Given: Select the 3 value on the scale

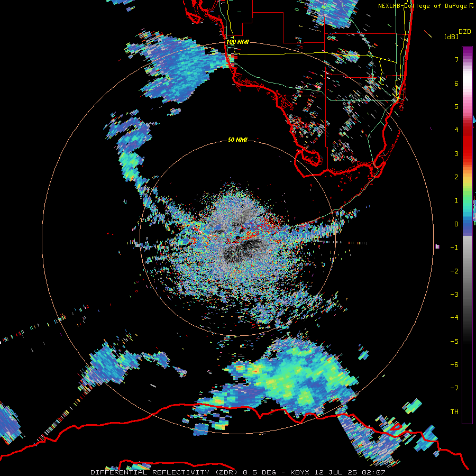Looking at the screenshot, I should (456, 153).
